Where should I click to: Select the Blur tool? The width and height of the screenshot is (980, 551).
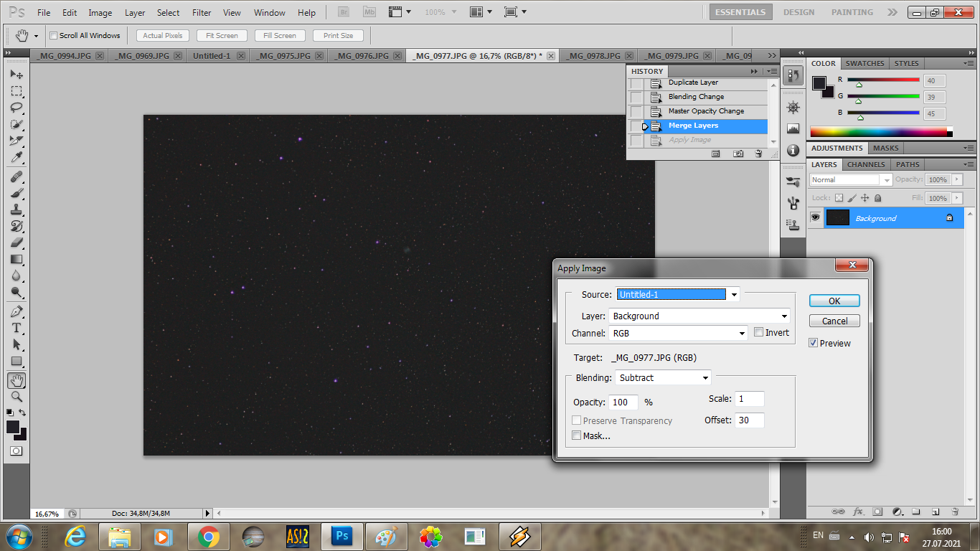pyautogui.click(x=17, y=275)
